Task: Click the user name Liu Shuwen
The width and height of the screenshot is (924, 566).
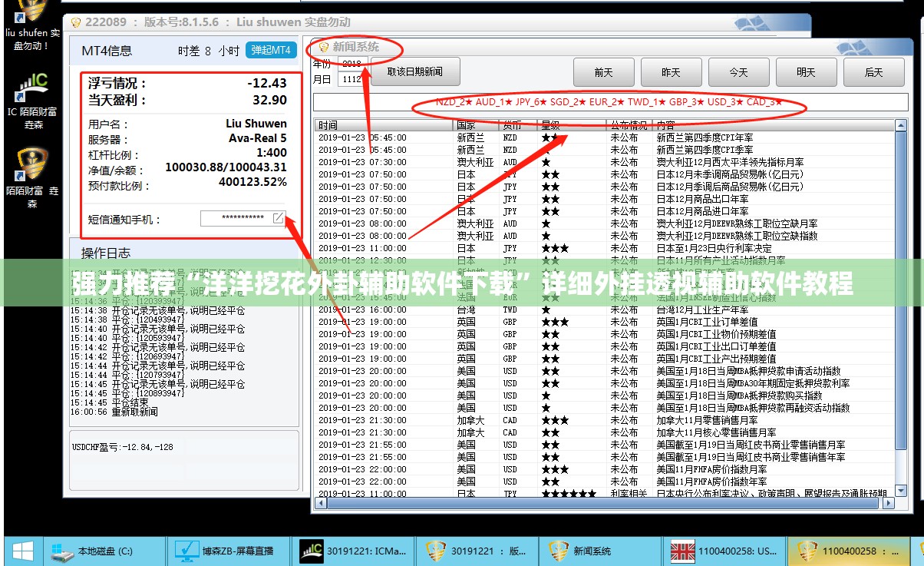Action: pyautogui.click(x=256, y=123)
